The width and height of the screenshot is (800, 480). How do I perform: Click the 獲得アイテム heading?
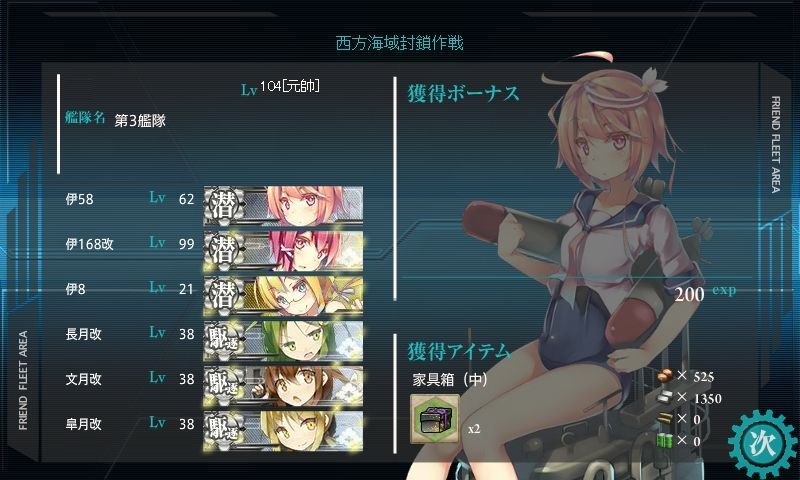point(459,351)
